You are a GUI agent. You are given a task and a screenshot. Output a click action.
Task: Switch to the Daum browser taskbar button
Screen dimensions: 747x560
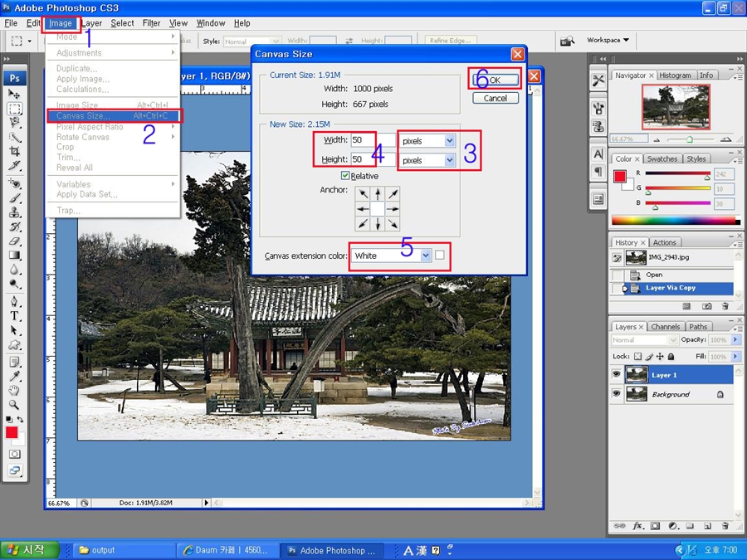(x=227, y=550)
